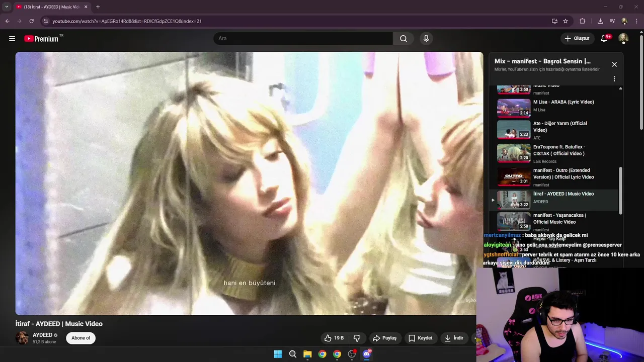This screenshot has height=362, width=644.
Task: Open Chrome downloads icon
Action: [x=600, y=21]
